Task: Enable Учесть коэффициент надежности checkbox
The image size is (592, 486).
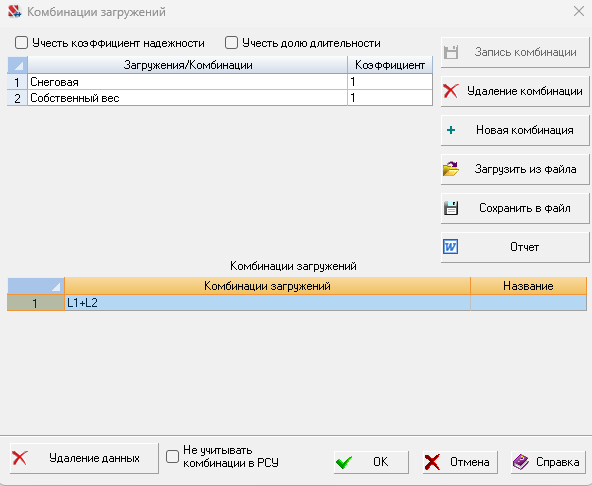Action: (21, 43)
